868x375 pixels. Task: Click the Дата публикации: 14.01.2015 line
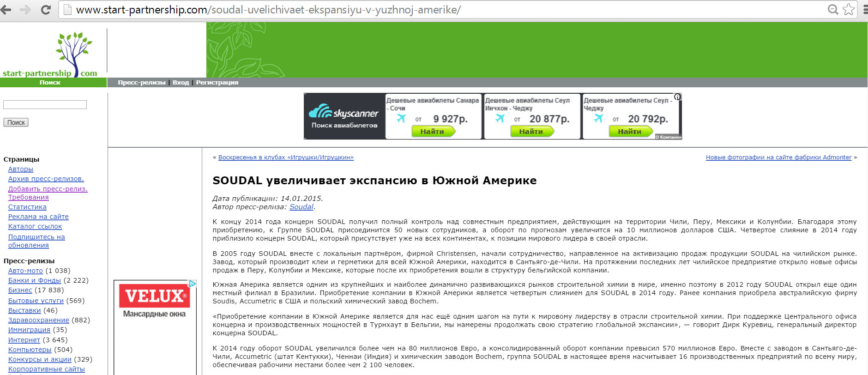[x=267, y=199]
